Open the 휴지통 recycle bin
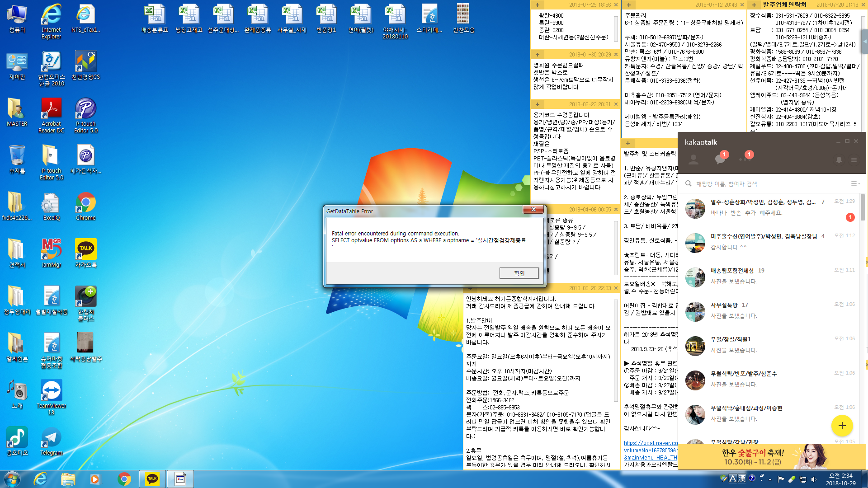 (x=17, y=160)
